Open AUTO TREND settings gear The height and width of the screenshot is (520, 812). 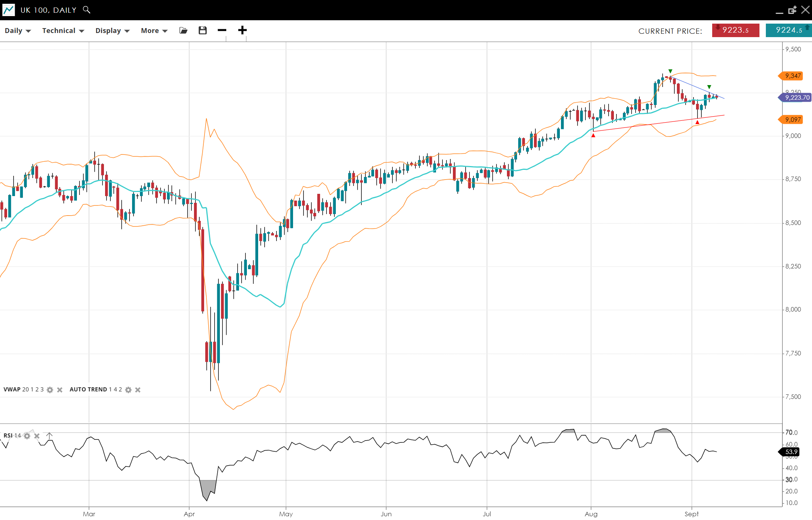tap(128, 390)
